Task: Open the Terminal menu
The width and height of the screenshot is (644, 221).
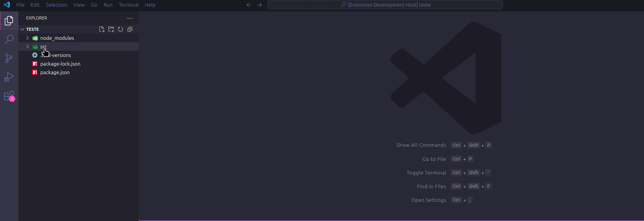Action: coord(129,5)
